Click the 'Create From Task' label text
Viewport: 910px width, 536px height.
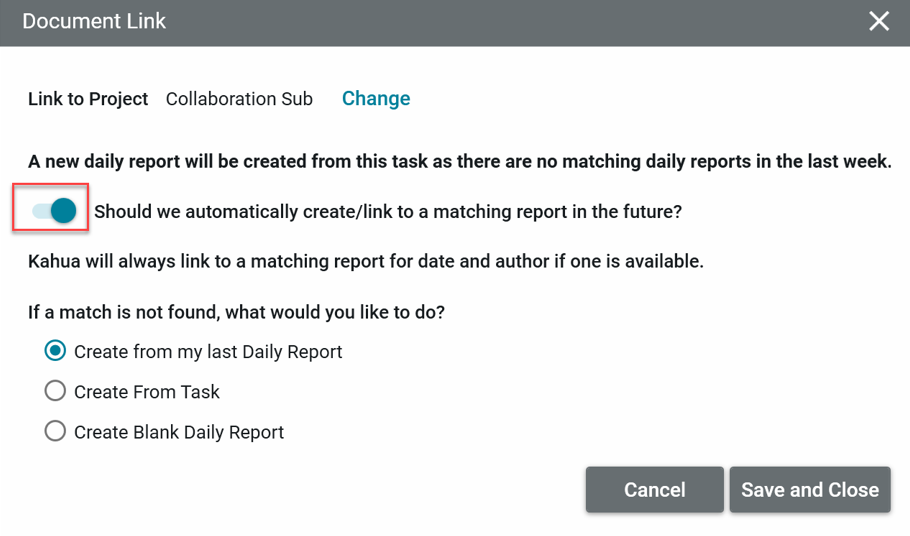click(x=147, y=392)
